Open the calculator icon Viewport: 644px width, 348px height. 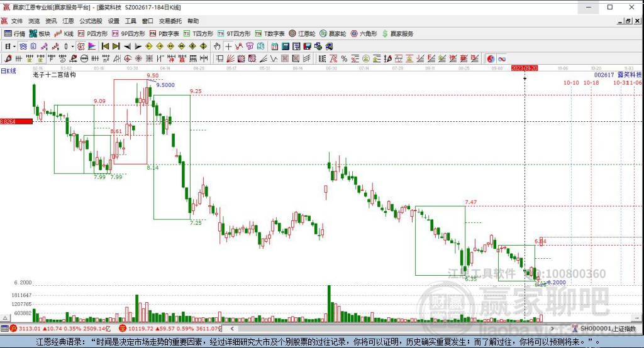(286, 46)
